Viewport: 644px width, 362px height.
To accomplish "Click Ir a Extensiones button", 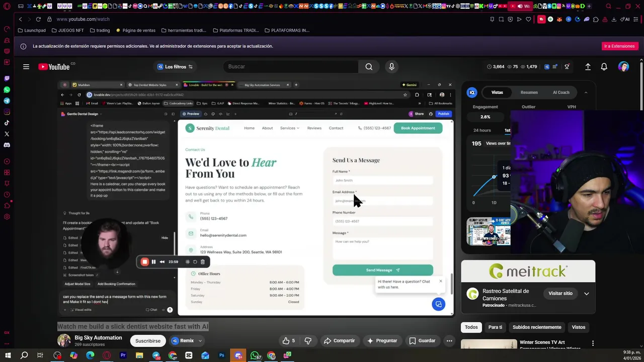I will coord(619,46).
